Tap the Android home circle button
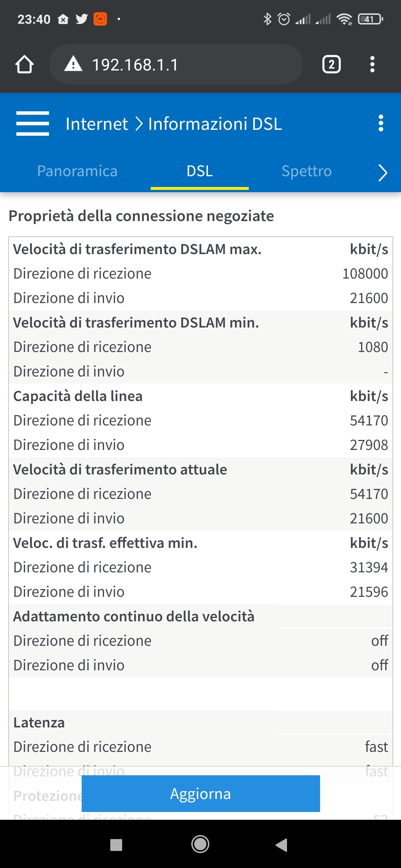401x868 pixels. click(200, 845)
